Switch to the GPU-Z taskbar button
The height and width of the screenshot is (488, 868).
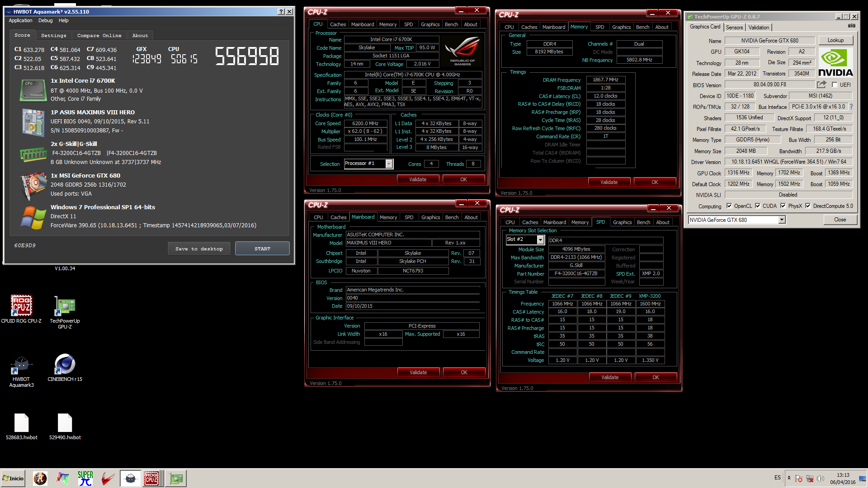(x=176, y=479)
